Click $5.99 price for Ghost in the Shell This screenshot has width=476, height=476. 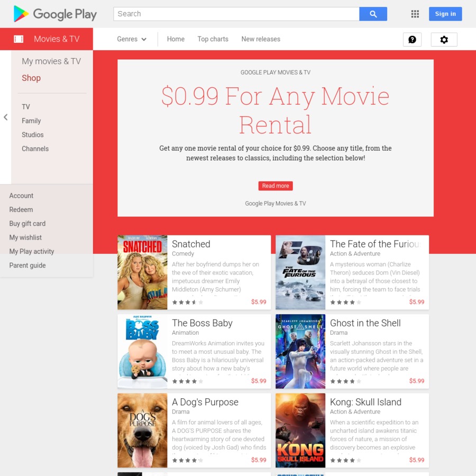417,381
